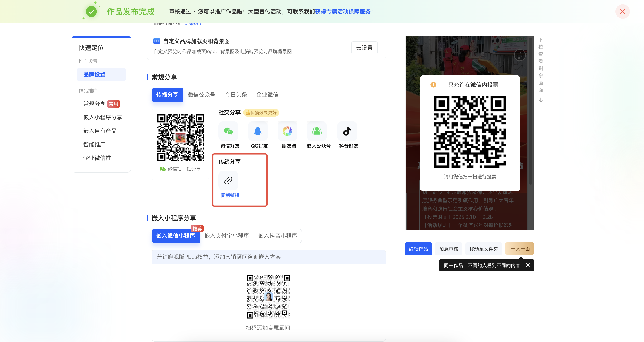Click the orange info icon in vote popup
This screenshot has width=644, height=342.
(433, 85)
